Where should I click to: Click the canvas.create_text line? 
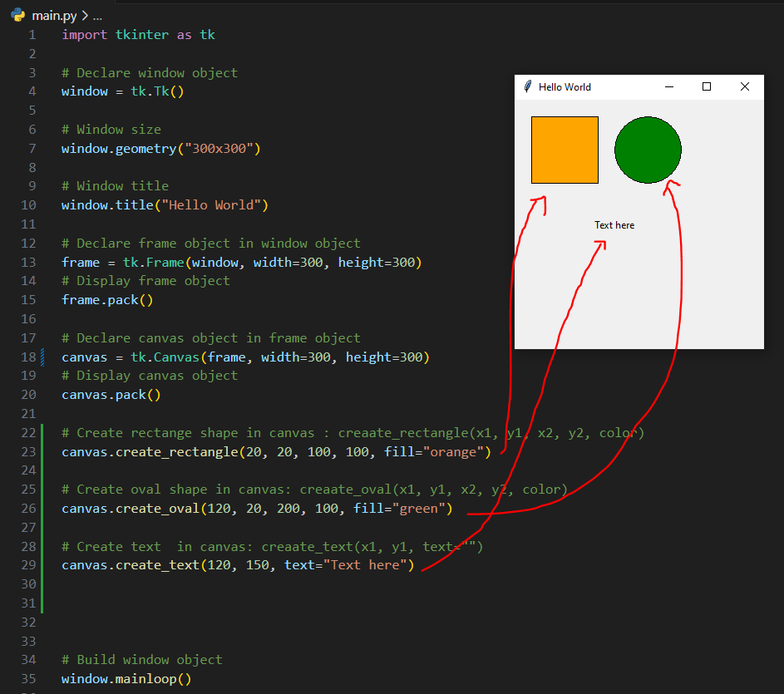point(238,565)
